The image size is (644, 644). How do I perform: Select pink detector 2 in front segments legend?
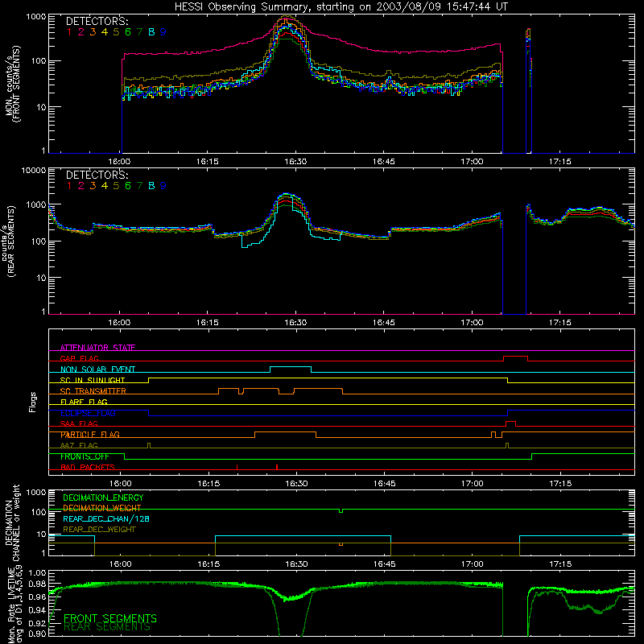click(x=81, y=32)
